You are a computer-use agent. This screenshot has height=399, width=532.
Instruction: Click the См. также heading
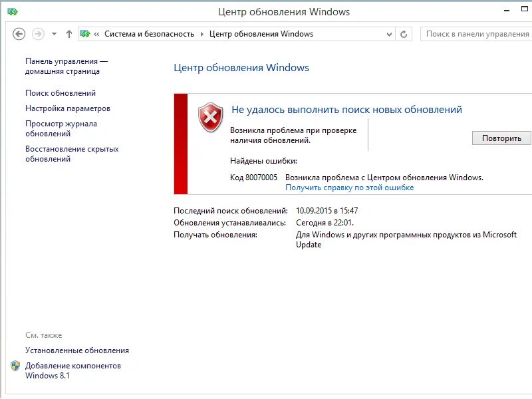click(43, 335)
